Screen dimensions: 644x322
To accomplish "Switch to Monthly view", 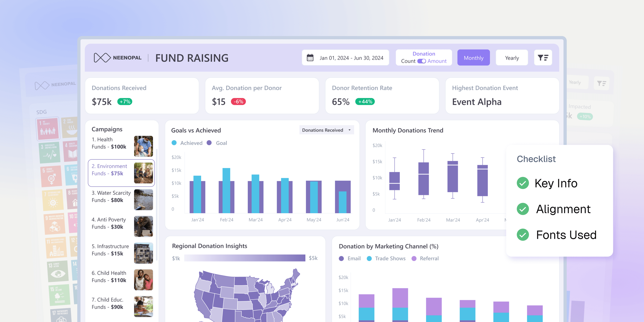I will click(473, 58).
